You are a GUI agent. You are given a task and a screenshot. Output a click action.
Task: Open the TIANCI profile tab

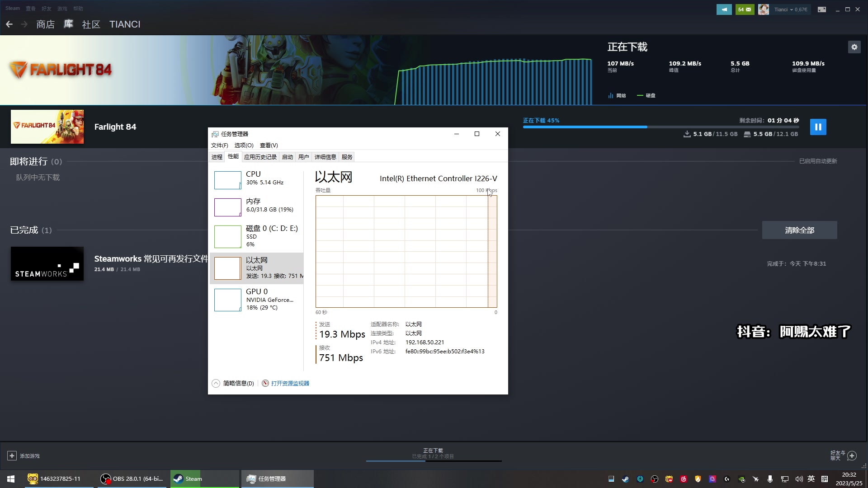(125, 24)
